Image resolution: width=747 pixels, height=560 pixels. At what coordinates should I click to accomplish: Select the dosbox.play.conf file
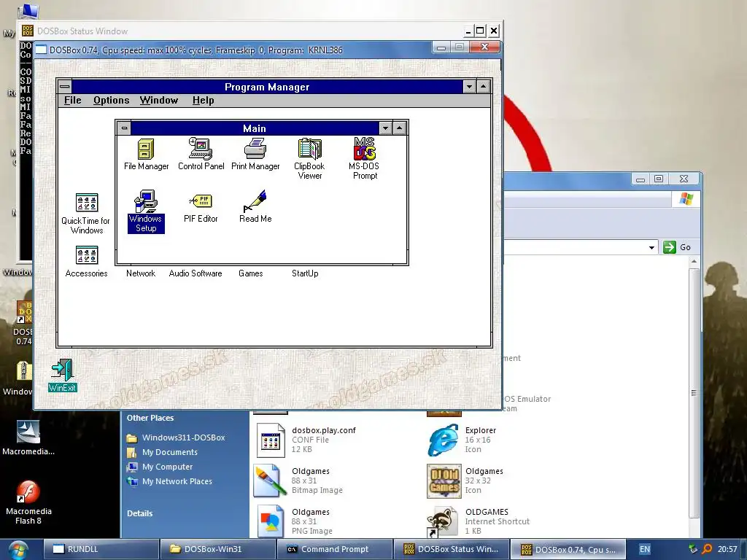306,440
